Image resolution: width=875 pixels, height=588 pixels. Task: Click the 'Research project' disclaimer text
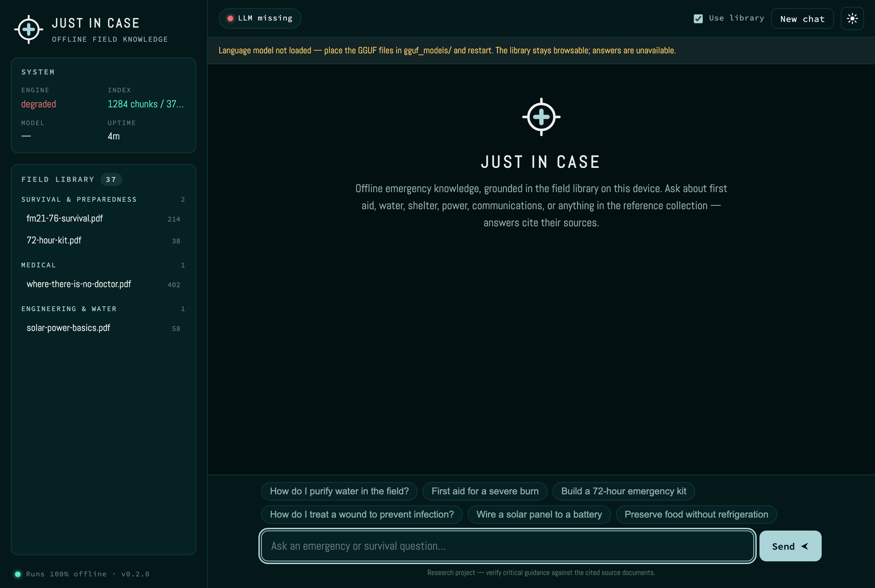point(541,573)
